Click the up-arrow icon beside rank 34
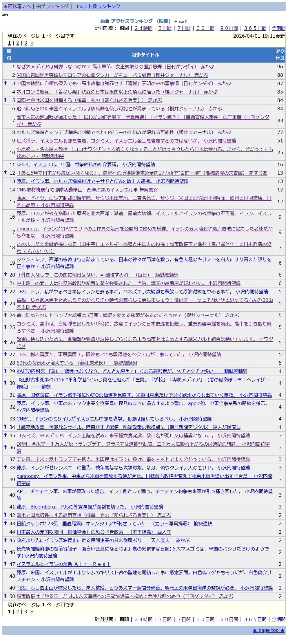Screen dimensions: 288x644 (5, 427)
